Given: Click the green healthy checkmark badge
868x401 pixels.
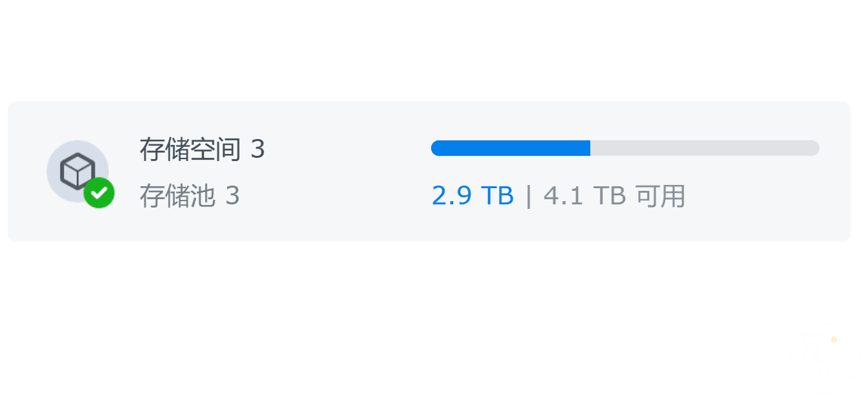Looking at the screenshot, I should (99, 193).
